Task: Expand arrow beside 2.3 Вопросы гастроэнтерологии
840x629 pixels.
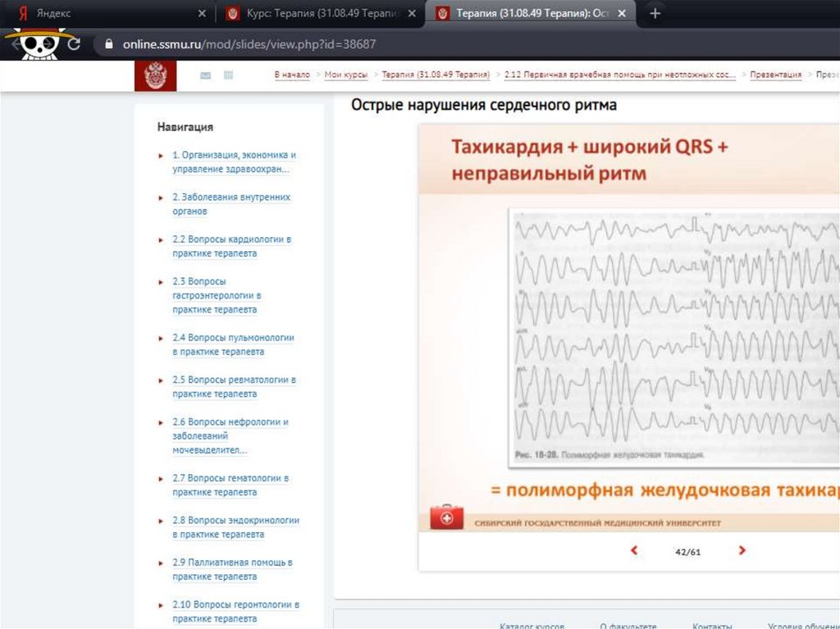Action: [161, 282]
